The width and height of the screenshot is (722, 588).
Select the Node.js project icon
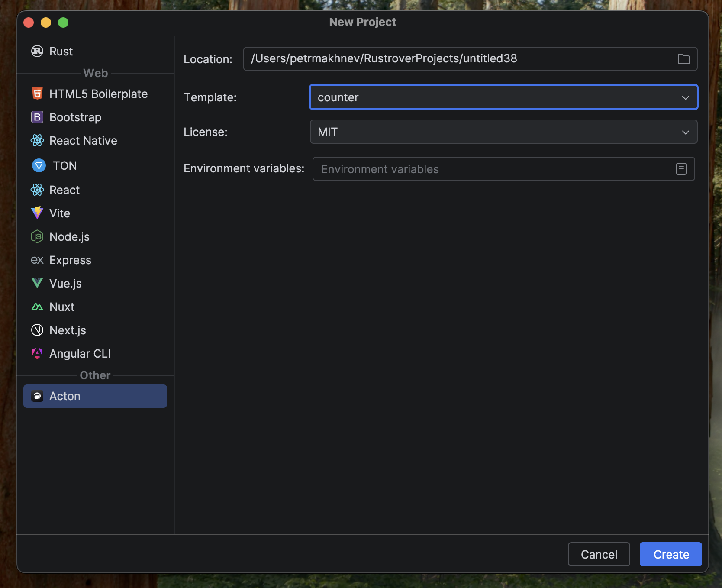[x=37, y=236]
